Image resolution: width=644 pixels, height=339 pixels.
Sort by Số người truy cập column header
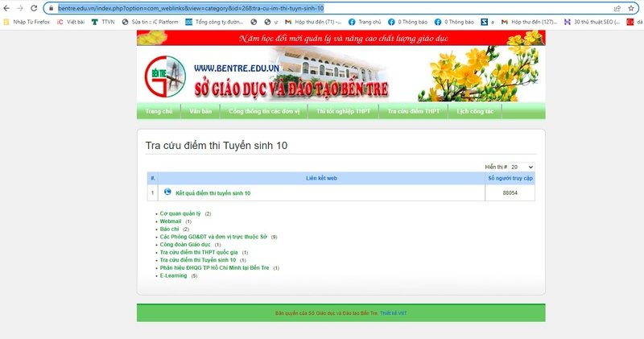(x=510, y=178)
